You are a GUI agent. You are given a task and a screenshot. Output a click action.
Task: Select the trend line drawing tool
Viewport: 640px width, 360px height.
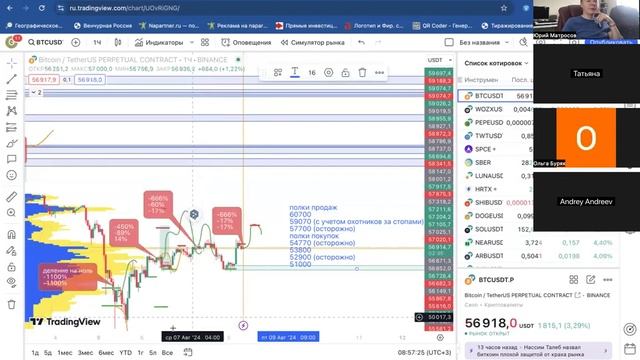click(x=11, y=79)
